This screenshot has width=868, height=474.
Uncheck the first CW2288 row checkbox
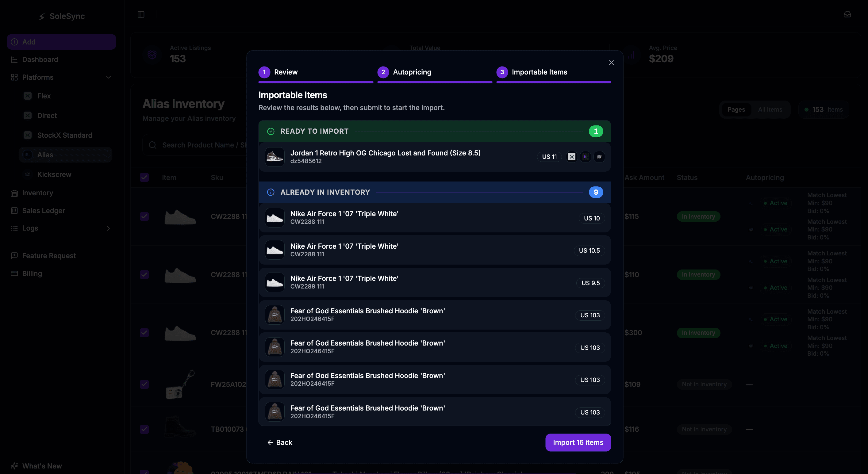[144, 216]
